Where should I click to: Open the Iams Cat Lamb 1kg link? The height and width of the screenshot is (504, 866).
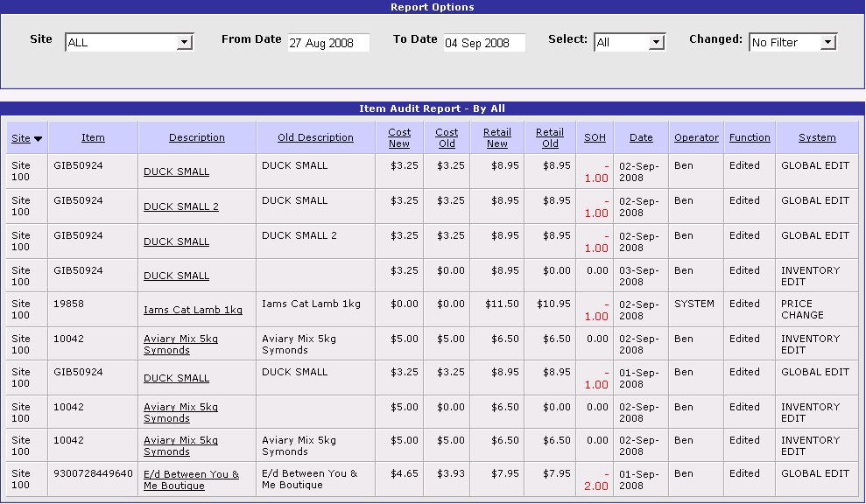coord(193,310)
